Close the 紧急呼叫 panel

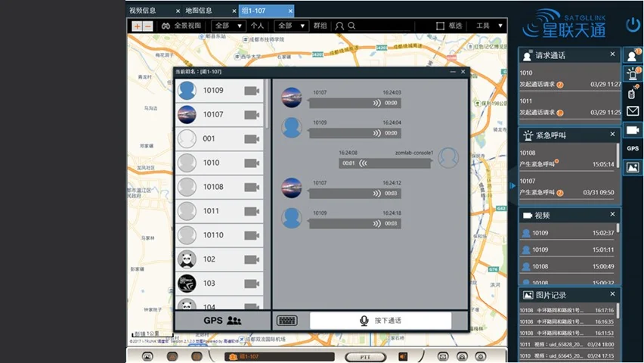point(612,134)
